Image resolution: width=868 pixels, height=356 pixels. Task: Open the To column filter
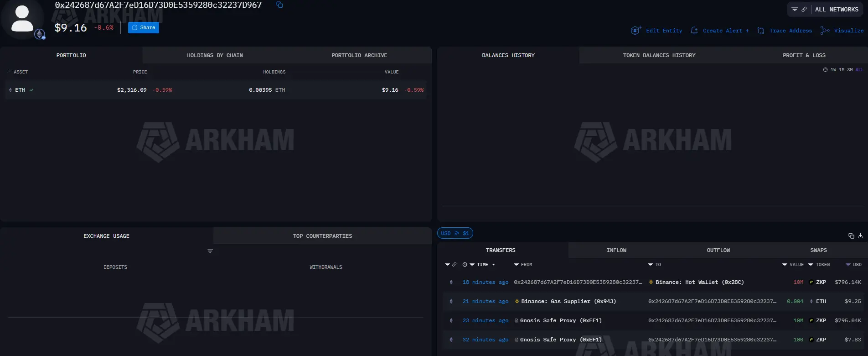pyautogui.click(x=650, y=265)
